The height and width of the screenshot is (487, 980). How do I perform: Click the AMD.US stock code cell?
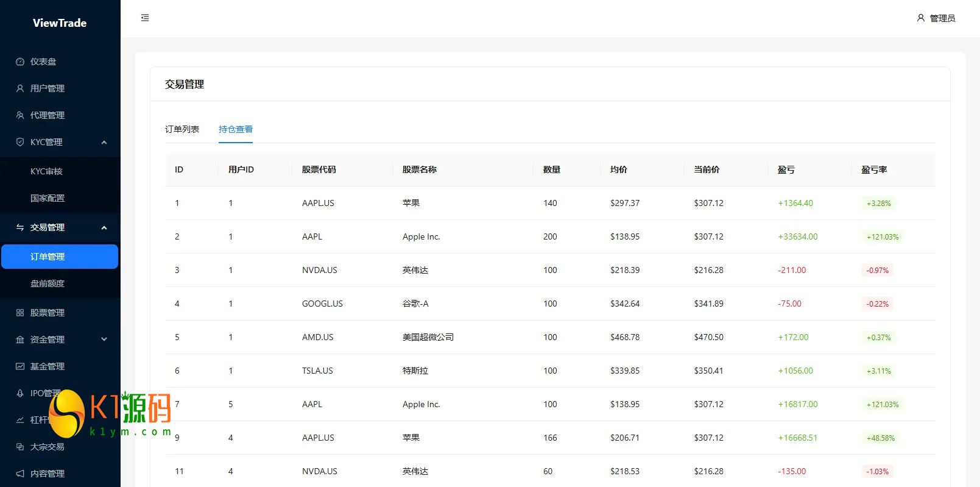318,337
